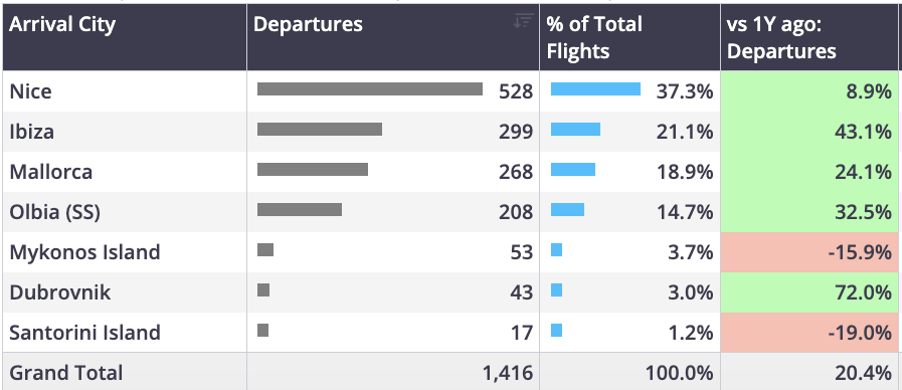Viewport: 902px width, 390px height.
Task: Select the Ibiza row label
Action: click(32, 132)
